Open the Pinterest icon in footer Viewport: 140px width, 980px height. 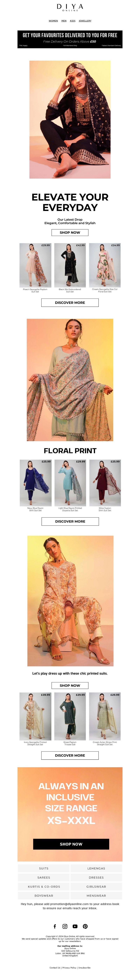click(x=85, y=926)
